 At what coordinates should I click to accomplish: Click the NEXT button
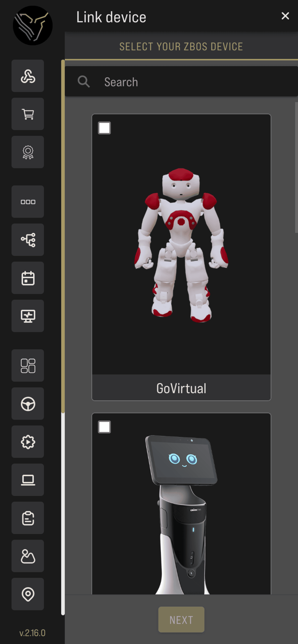(x=181, y=620)
